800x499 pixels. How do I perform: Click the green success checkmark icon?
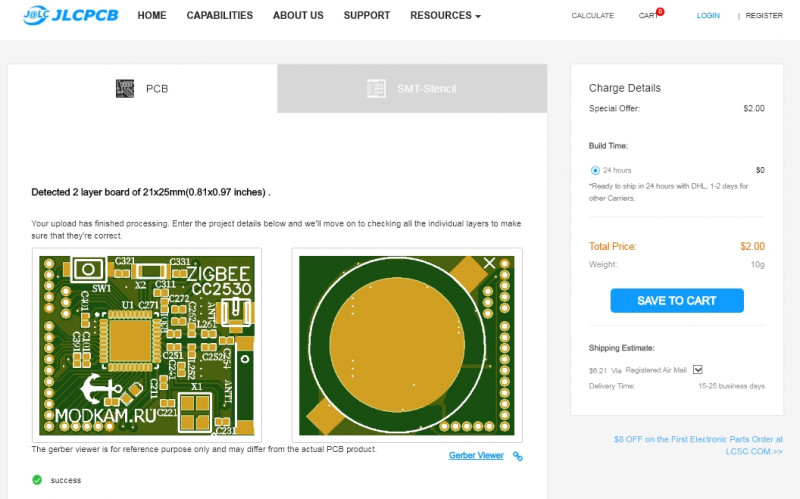point(37,480)
